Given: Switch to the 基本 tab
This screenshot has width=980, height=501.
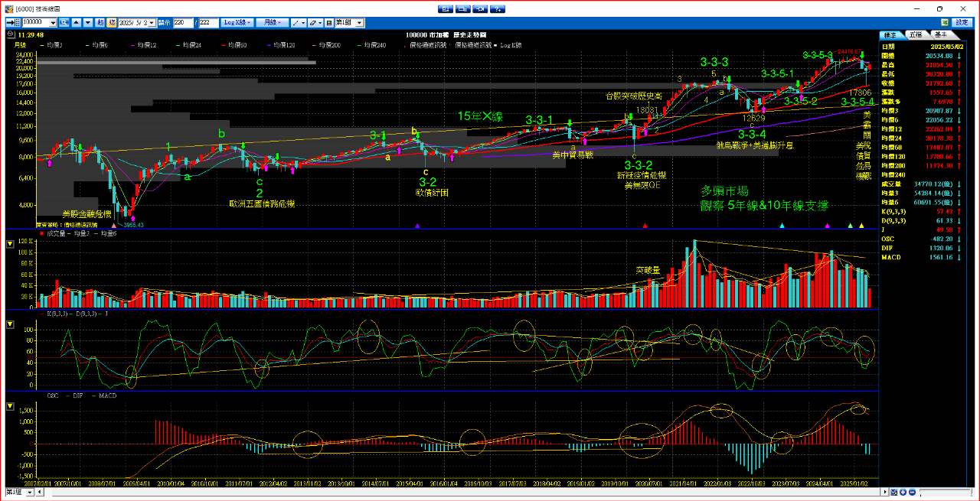Looking at the screenshot, I should tap(941, 34).
